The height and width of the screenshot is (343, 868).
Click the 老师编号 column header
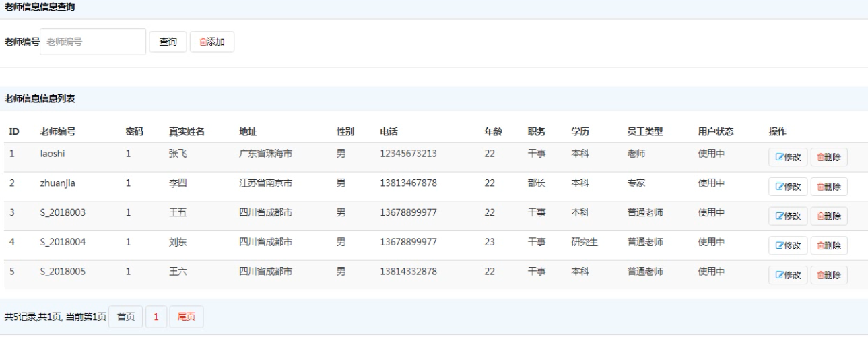(x=58, y=131)
